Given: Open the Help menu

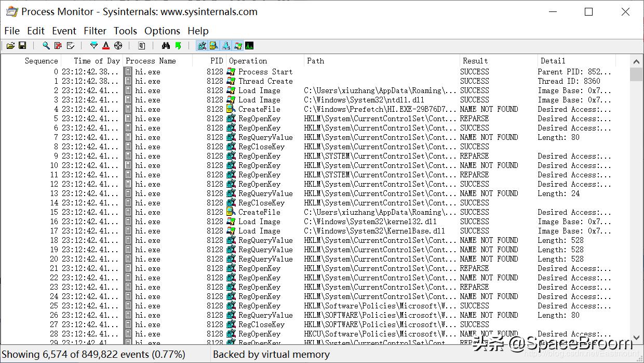Looking at the screenshot, I should click(198, 31).
